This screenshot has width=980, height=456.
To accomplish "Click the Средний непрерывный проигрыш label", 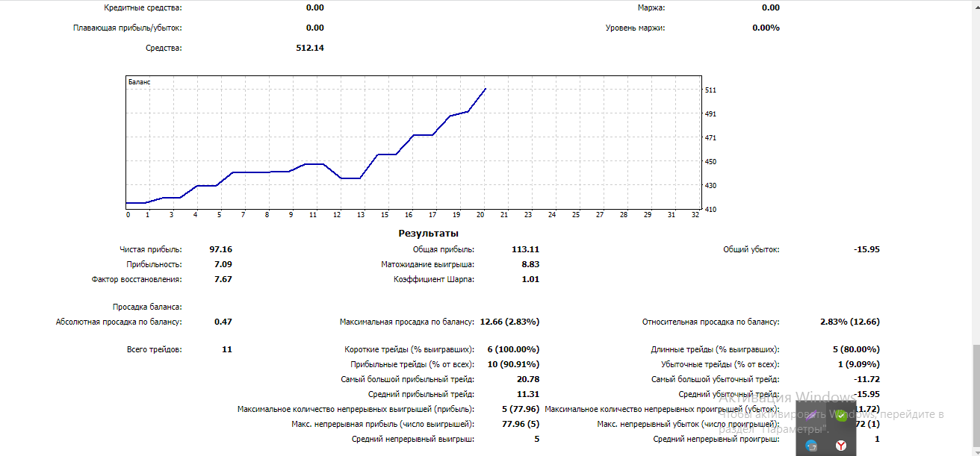I will point(716,439).
